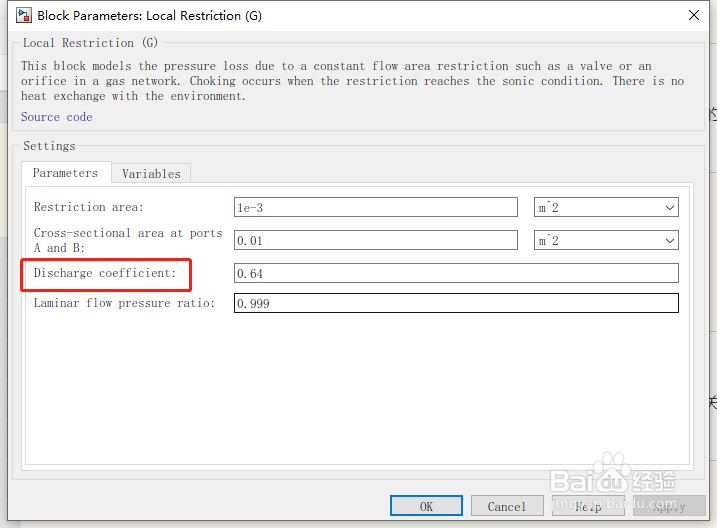Open Cross-sectional area unit dropdown
This screenshot has width=717, height=528.
click(606, 240)
